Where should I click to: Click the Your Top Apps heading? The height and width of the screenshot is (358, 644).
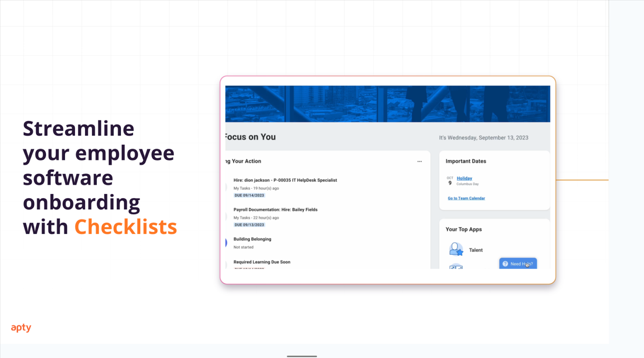tap(464, 229)
